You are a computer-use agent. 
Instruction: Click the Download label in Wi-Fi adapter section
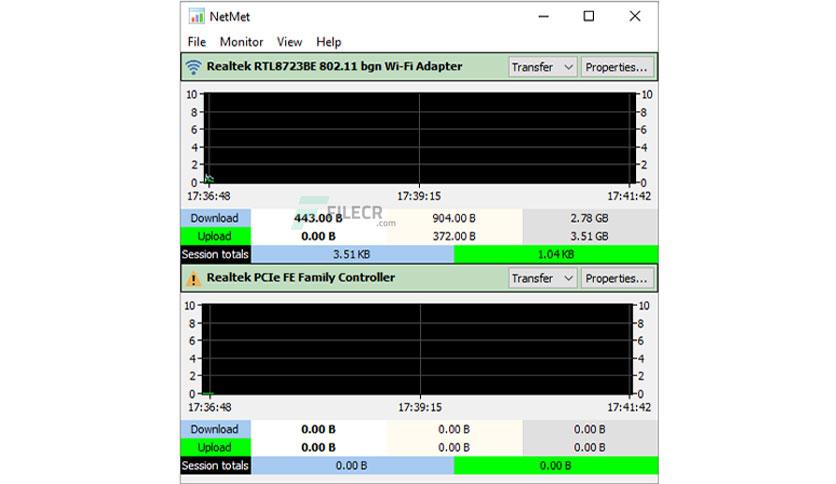pos(215,218)
